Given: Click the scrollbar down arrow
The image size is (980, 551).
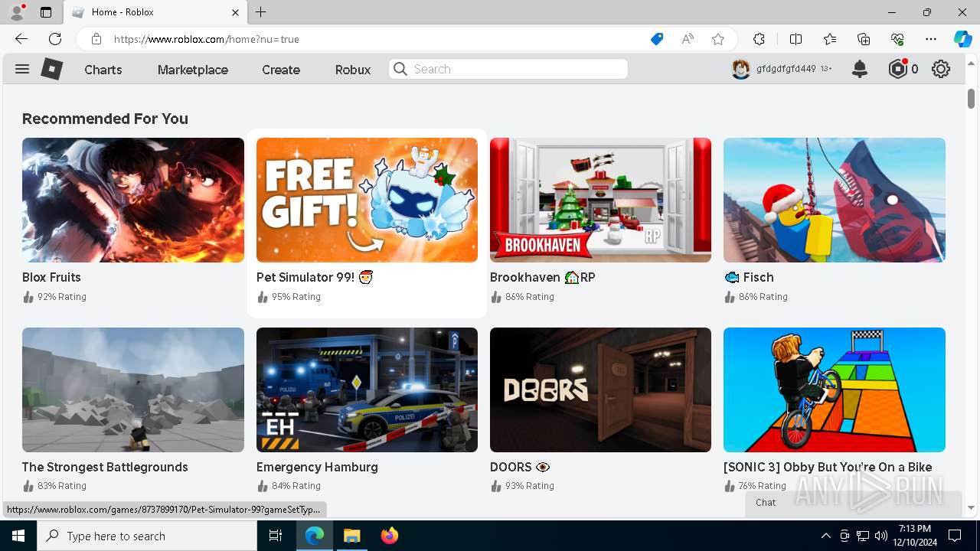Looking at the screenshot, I should (971, 507).
